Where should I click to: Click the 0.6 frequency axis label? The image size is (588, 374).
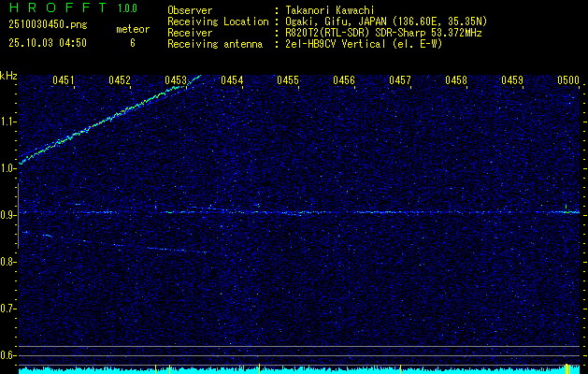click(7, 355)
